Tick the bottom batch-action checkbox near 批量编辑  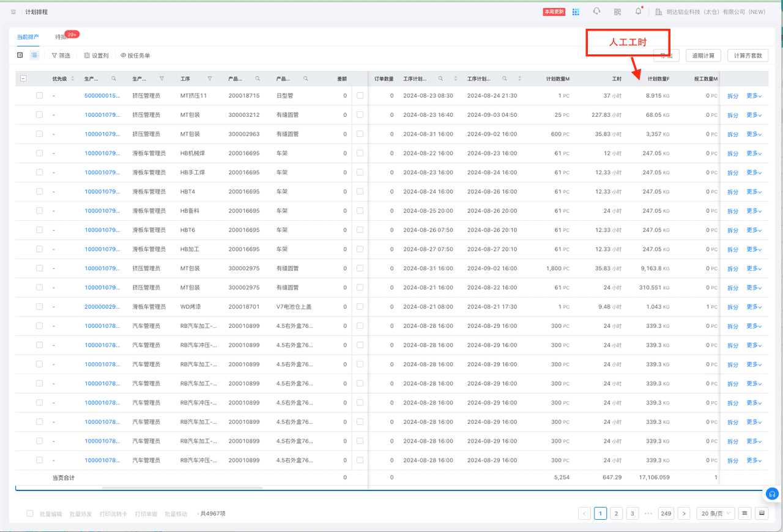tap(29, 514)
